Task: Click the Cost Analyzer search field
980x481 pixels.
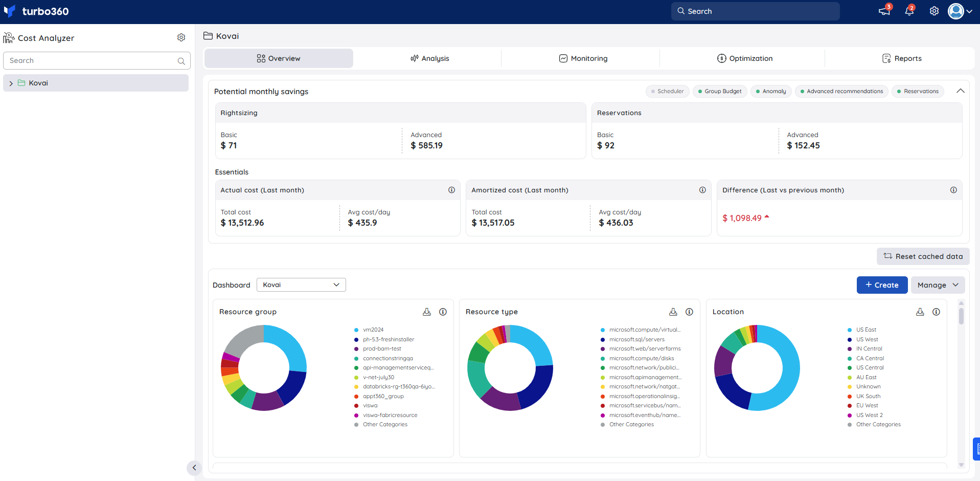Action: (97, 60)
